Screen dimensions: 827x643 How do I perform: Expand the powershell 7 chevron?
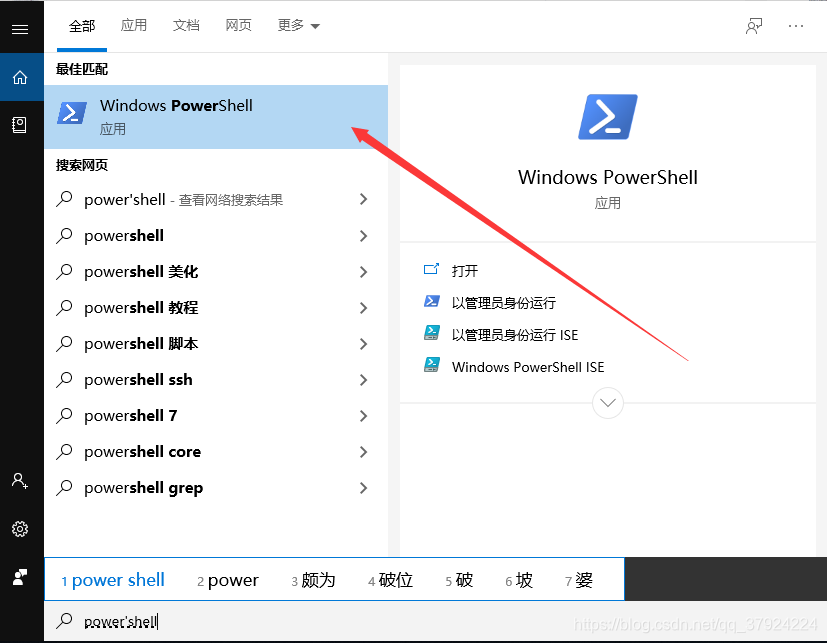point(363,416)
